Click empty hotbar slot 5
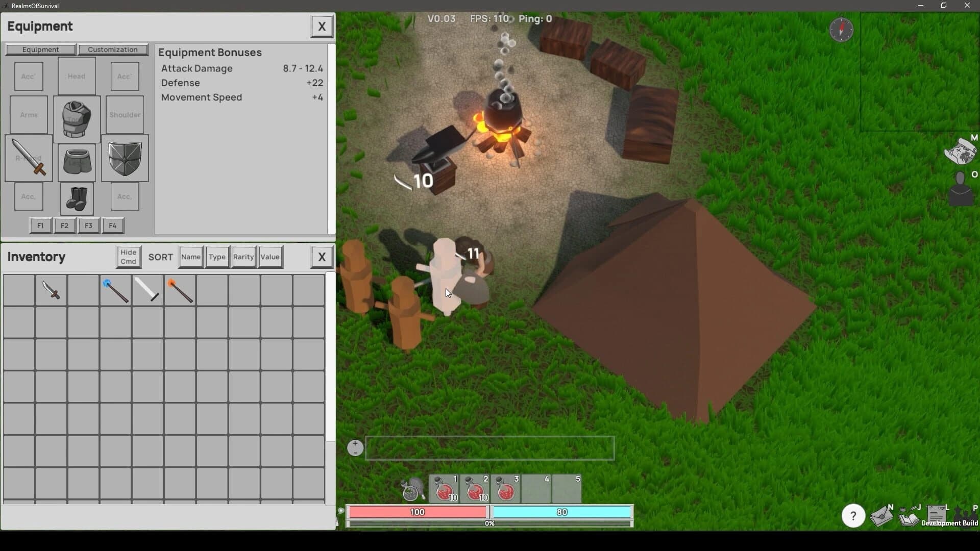Image resolution: width=980 pixels, height=551 pixels. [x=567, y=489]
